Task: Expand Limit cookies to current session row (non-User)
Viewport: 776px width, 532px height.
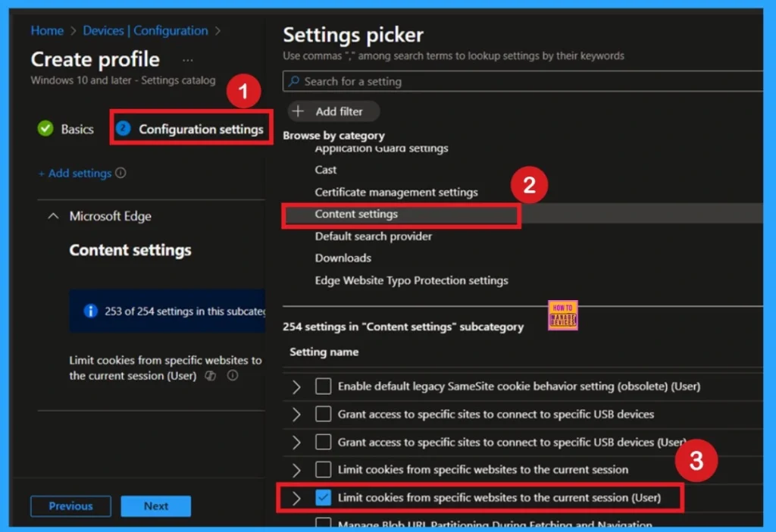Action: coord(296,470)
